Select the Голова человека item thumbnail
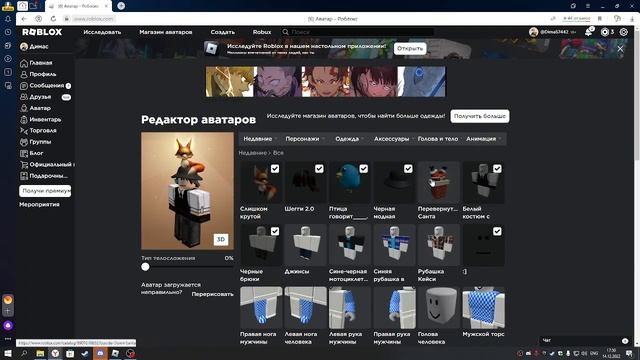Viewport: 640px width, 360px height. (438, 308)
